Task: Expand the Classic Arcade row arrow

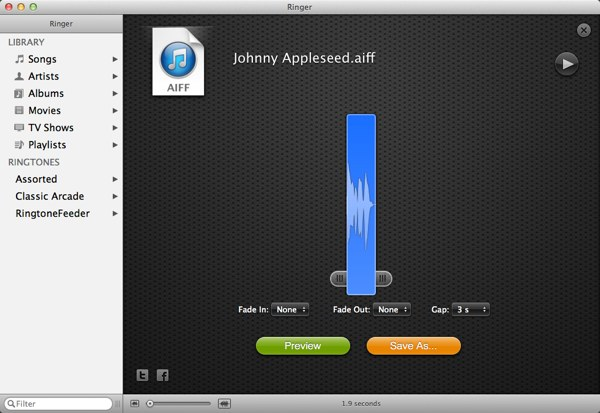Action: pyautogui.click(x=115, y=196)
